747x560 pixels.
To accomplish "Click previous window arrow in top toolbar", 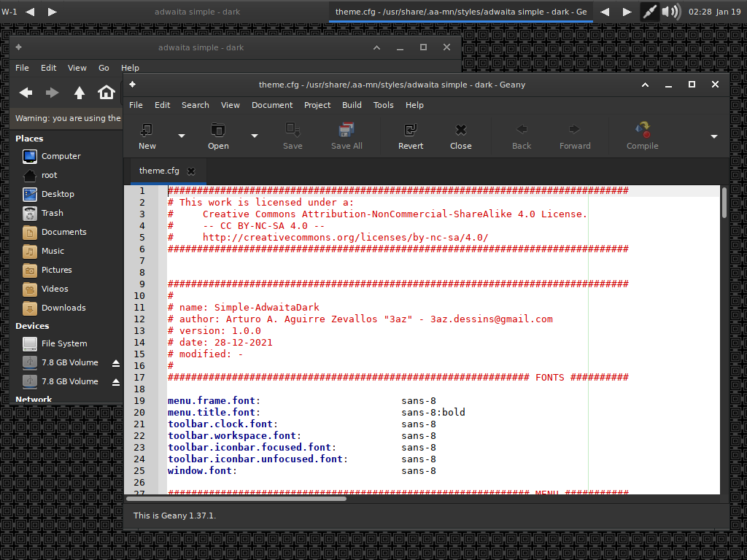I will click(605, 12).
